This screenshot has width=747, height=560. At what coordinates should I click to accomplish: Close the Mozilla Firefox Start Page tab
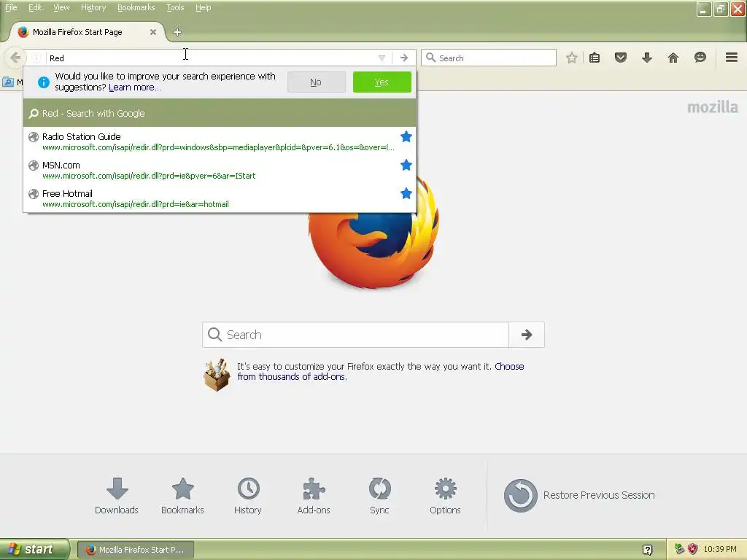point(153,32)
